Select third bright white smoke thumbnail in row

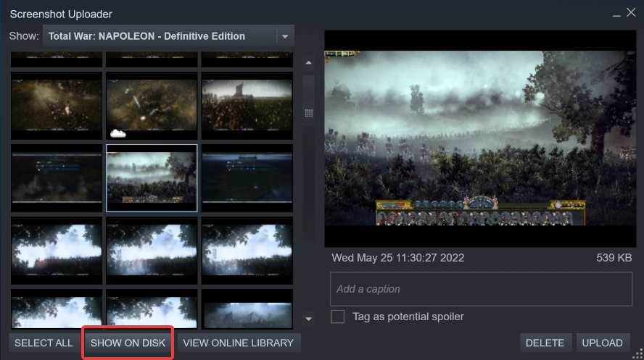[247, 251]
